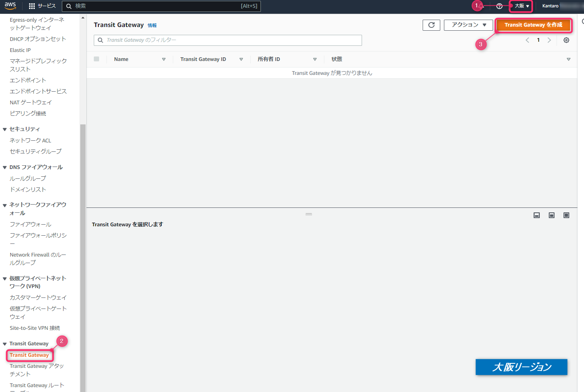
Task: Select Transit Gateway sidebar item
Action: click(x=29, y=355)
